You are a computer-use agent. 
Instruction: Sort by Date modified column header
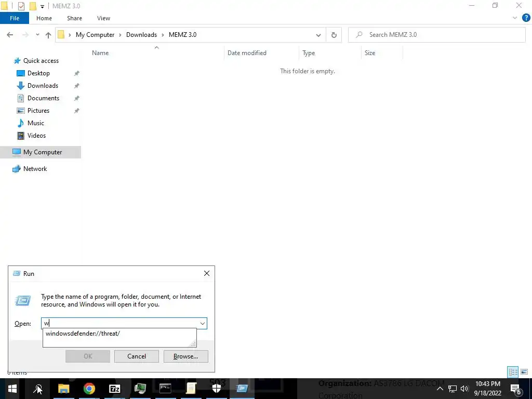[x=247, y=53]
